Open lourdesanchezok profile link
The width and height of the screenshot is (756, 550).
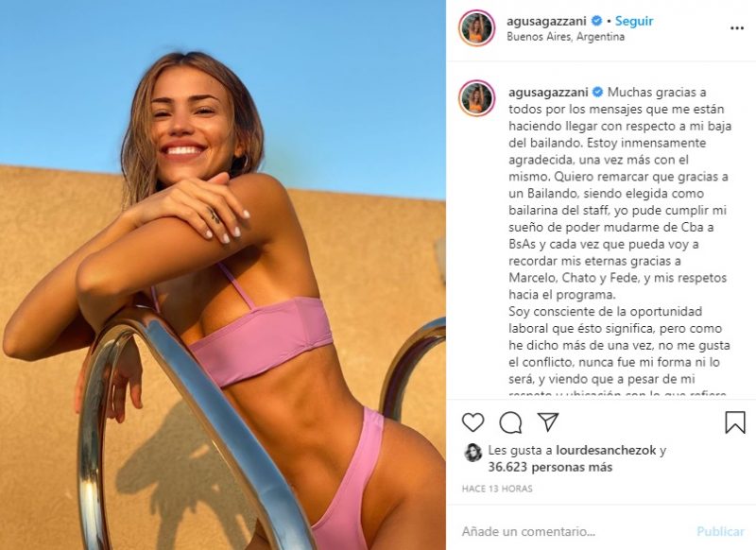pos(606,450)
